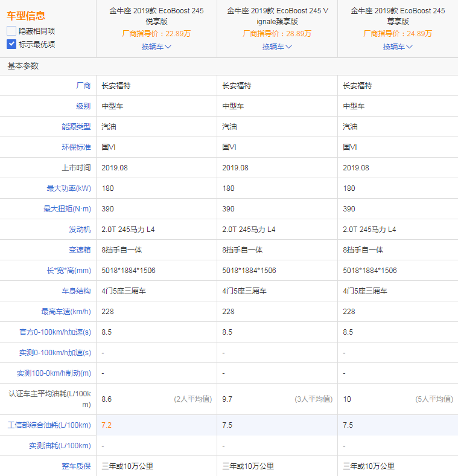Click the 长*宽*高(mm) link
Screen dimensions: 458x476
[x=69, y=271]
